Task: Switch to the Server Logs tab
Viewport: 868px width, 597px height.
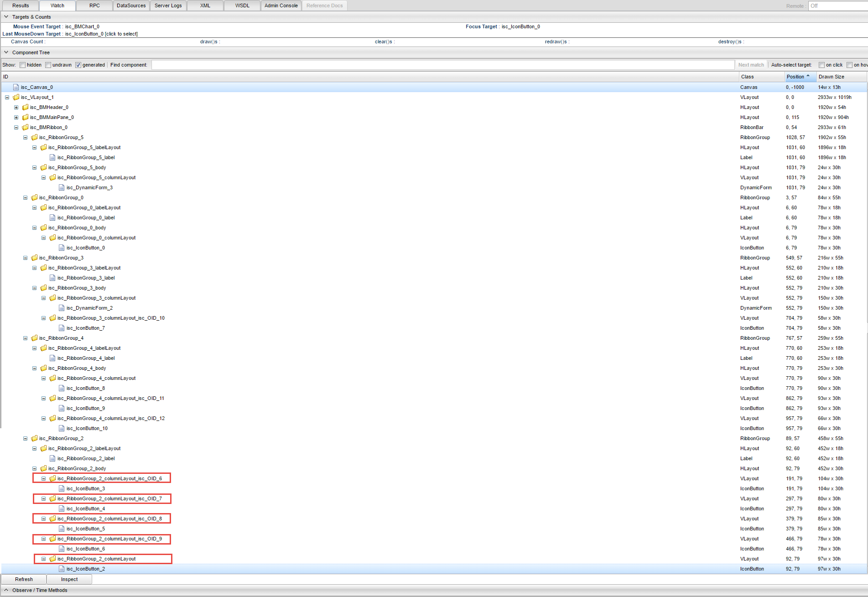Action: 168,5
